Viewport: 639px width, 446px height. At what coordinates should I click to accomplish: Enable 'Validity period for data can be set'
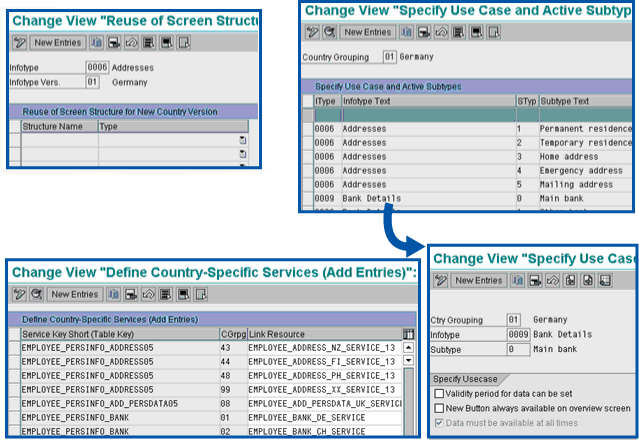440,394
